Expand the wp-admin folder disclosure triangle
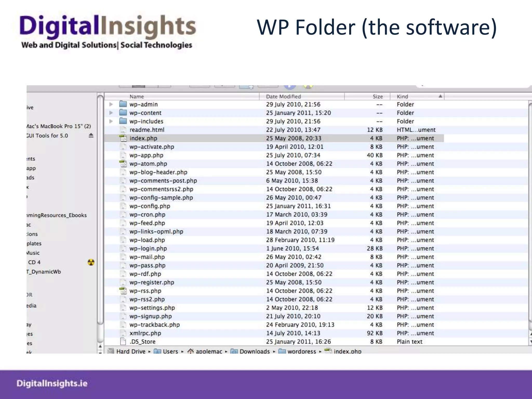 (111, 104)
